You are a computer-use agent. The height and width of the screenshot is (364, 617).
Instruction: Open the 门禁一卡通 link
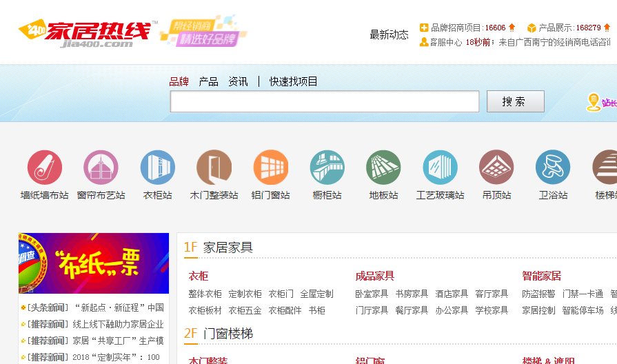pyautogui.click(x=583, y=294)
